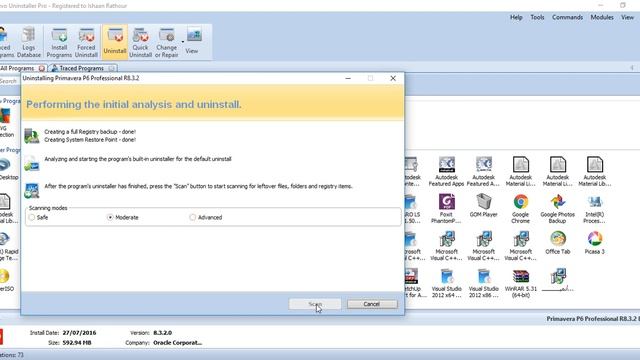Select Autodesk Featured Apps program icon
Viewport: 640px width, 360px height.
pos(447,172)
